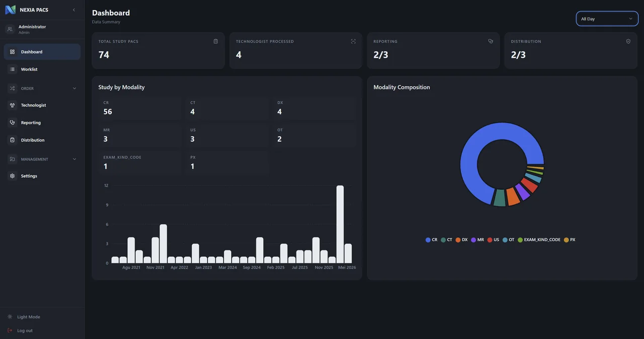Toggle MR series in chart legend

click(x=477, y=240)
